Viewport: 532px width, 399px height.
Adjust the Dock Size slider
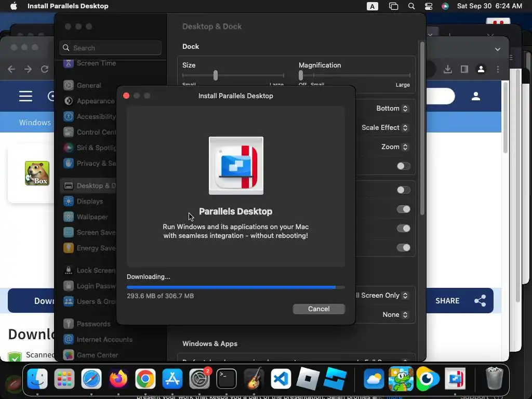click(216, 75)
